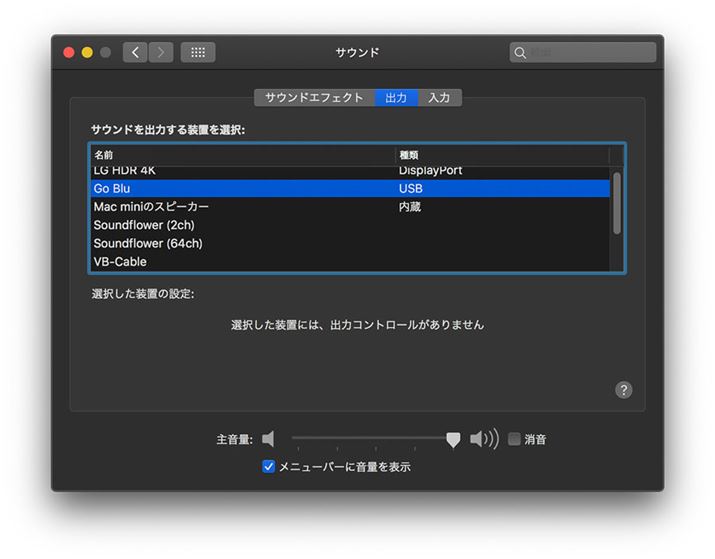The image size is (715, 559).
Task: Select the LG HDR 4K output device
Action: coord(350,171)
